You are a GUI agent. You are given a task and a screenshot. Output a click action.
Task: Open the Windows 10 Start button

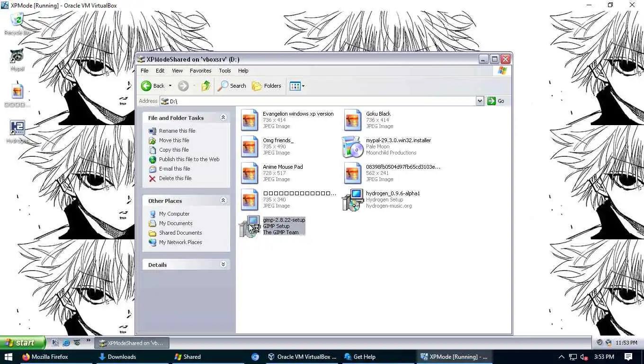(x=8, y=357)
